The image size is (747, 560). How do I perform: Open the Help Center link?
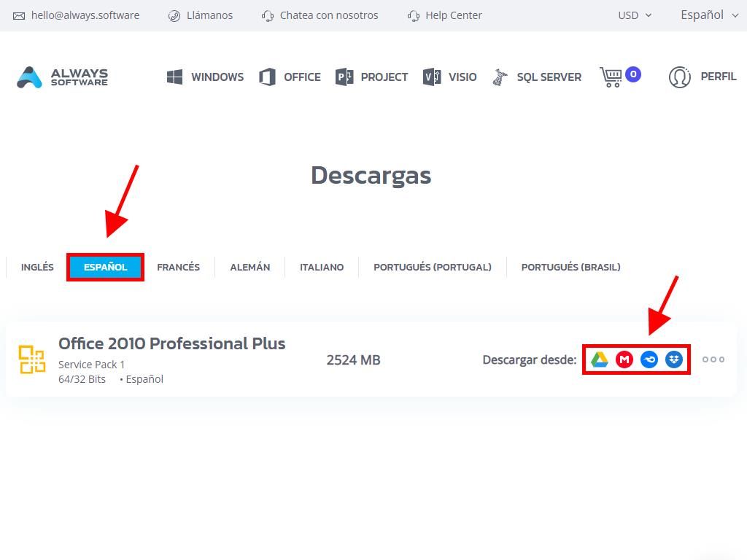[445, 15]
